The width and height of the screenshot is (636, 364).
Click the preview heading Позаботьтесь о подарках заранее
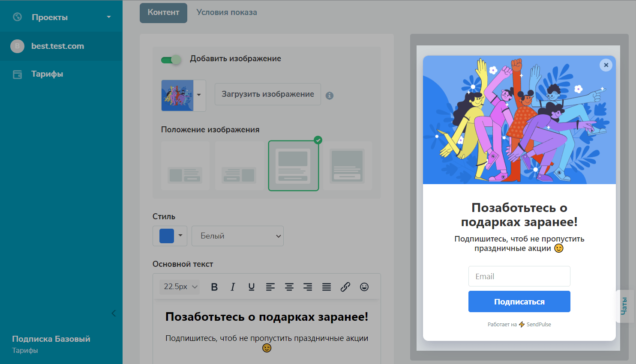coord(519,215)
